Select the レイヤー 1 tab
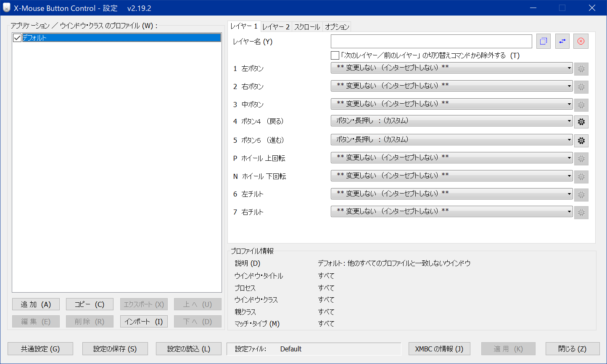Viewport: 607px width, 364px height. point(244,26)
